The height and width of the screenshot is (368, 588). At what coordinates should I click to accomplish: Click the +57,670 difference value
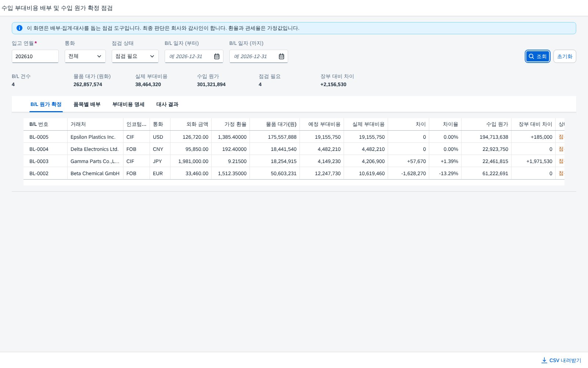coord(416,161)
